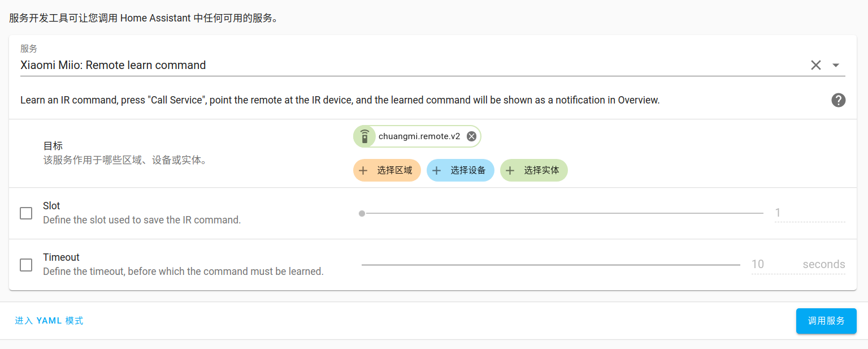Focus the Slot number input field

click(x=810, y=213)
